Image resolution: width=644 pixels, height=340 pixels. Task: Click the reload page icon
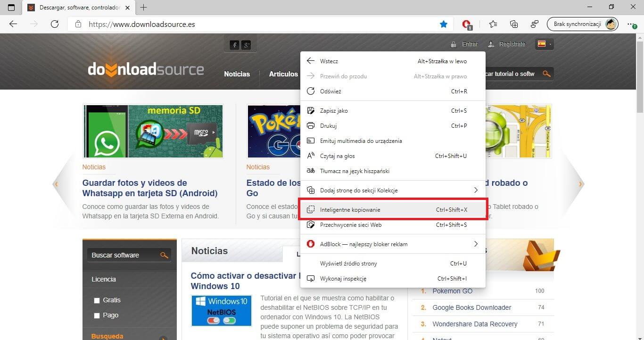coord(55,24)
